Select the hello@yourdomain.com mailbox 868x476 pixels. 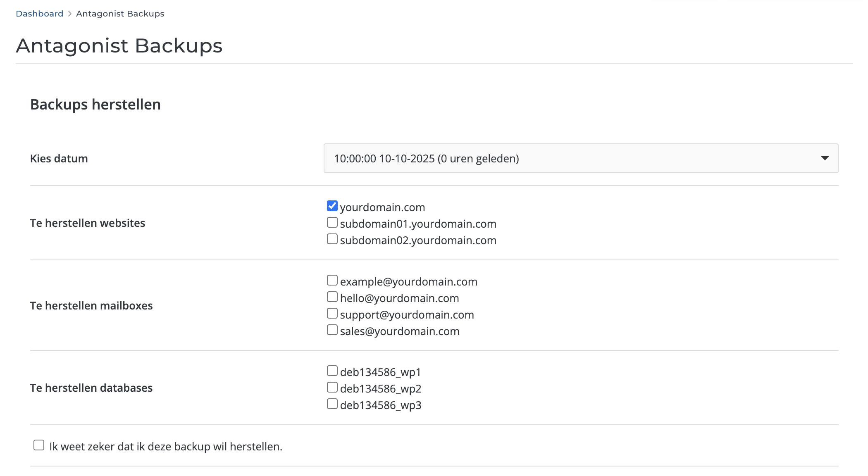point(332,297)
